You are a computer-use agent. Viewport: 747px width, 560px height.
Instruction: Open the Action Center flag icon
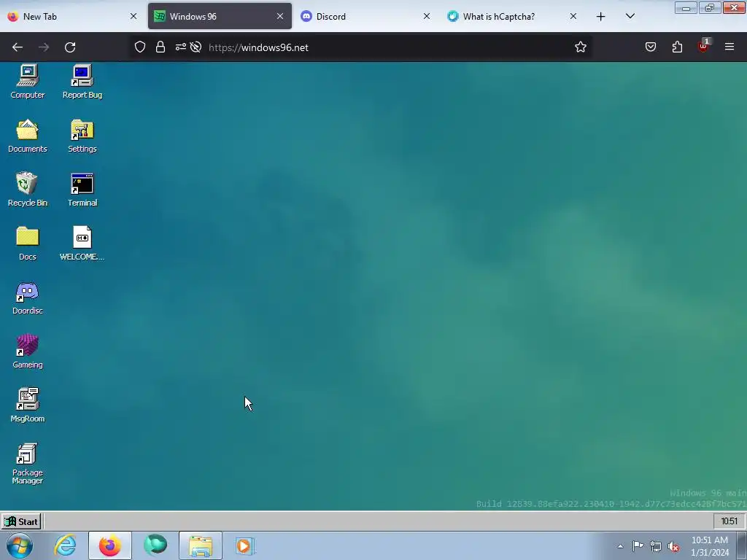coord(638,546)
